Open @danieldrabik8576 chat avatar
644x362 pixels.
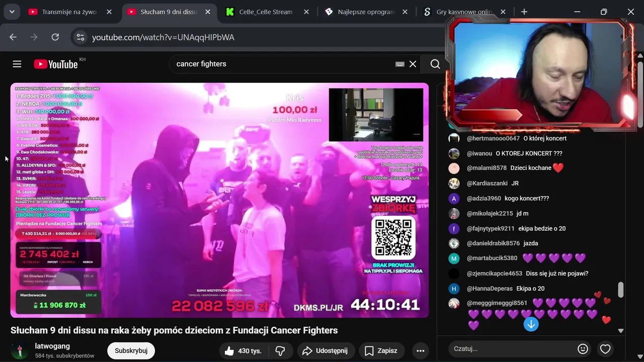(x=454, y=243)
